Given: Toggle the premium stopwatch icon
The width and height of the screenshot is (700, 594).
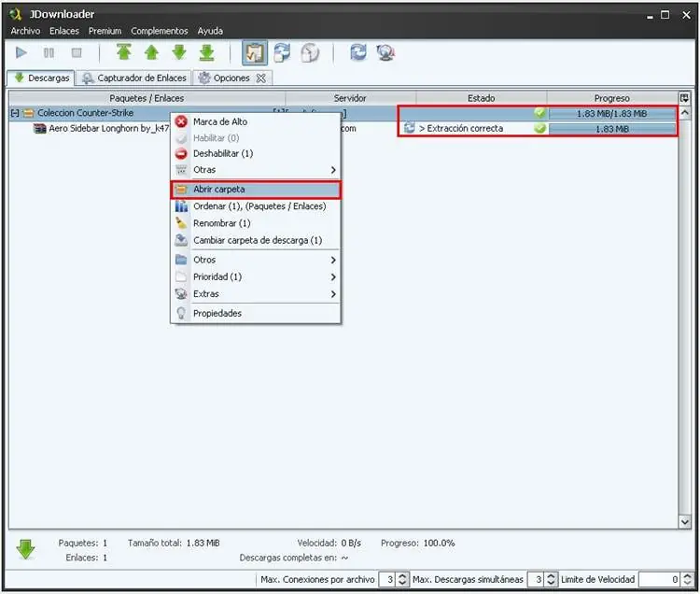Looking at the screenshot, I should [x=310, y=52].
